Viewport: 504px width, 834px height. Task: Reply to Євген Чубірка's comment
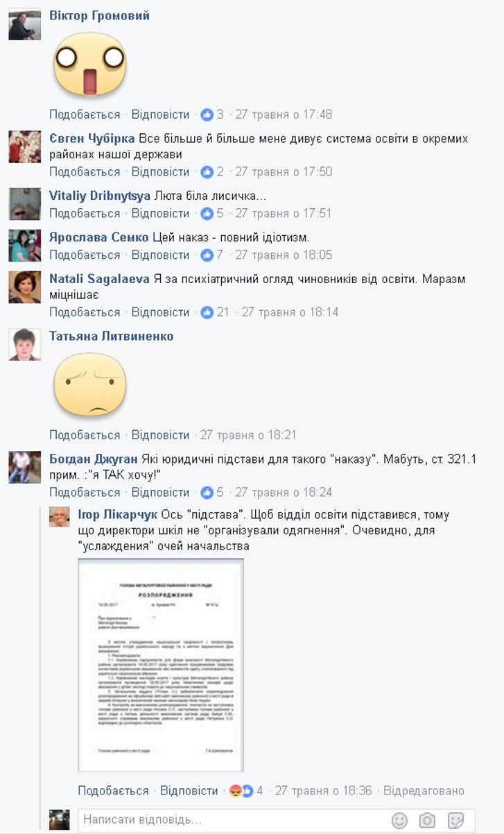(160, 171)
